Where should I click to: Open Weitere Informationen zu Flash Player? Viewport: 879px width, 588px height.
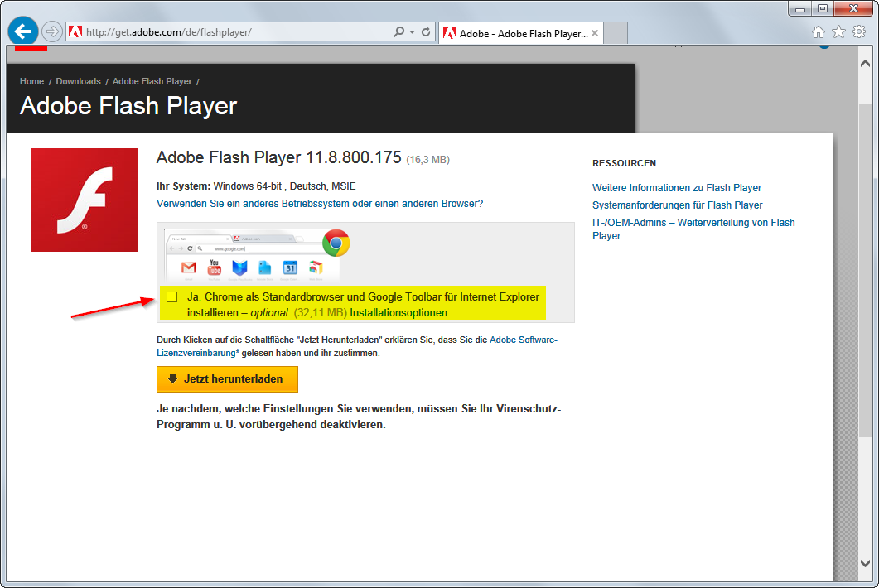click(677, 188)
